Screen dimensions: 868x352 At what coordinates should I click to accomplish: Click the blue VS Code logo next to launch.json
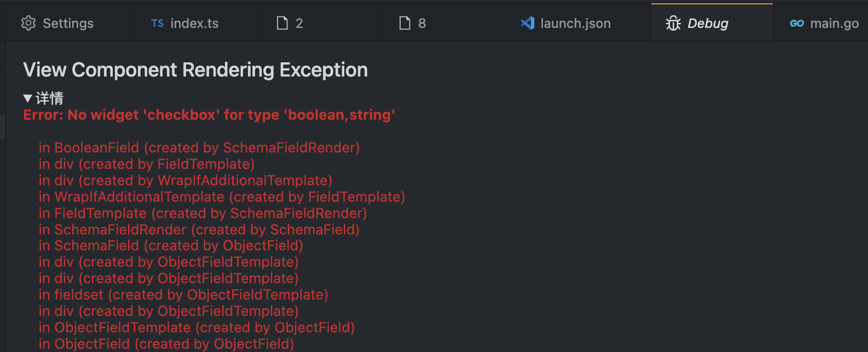pos(527,23)
